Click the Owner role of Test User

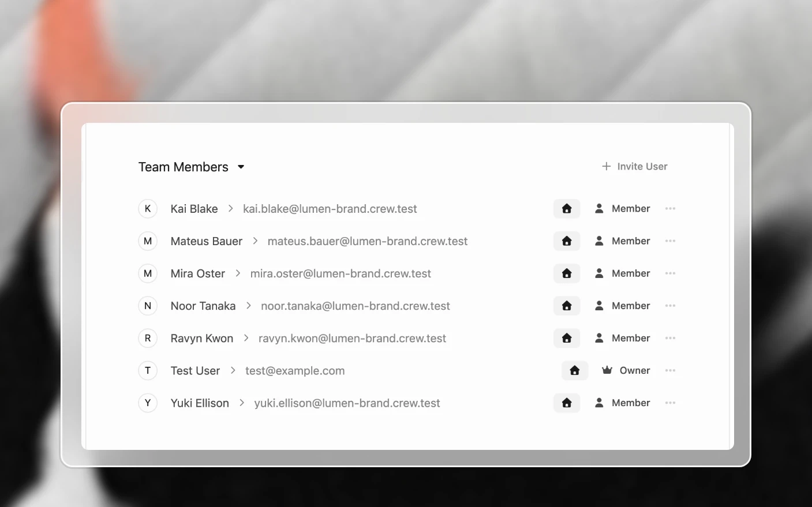pos(626,370)
